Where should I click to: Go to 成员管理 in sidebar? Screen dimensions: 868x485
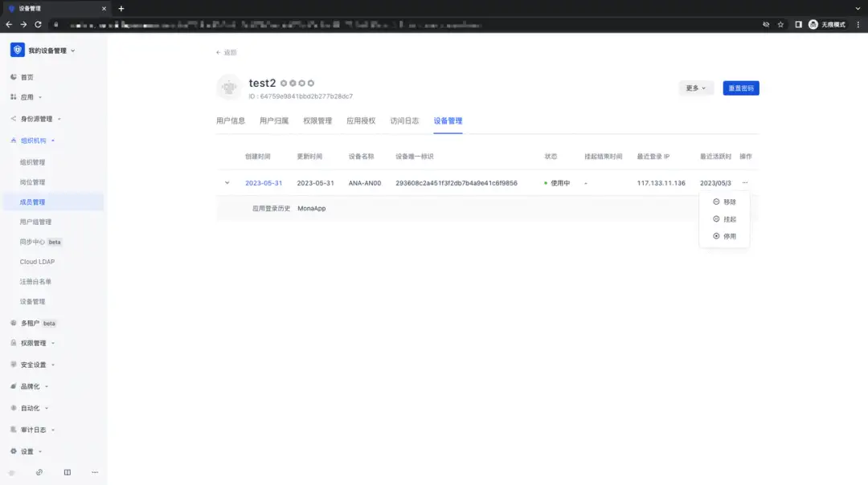[x=53, y=202]
